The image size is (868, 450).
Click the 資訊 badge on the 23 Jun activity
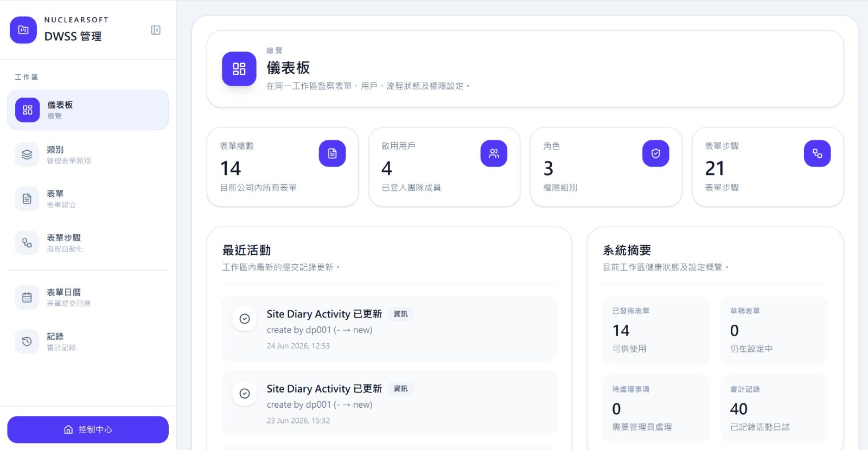point(400,389)
